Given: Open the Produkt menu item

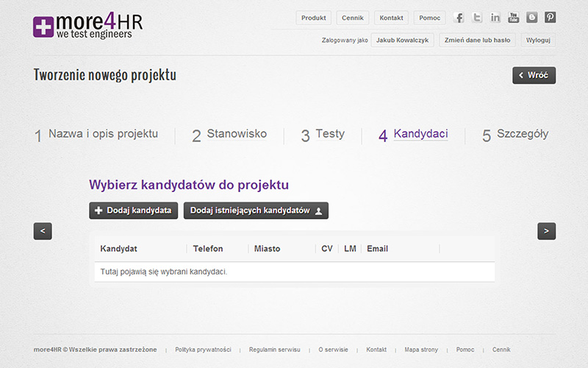Looking at the screenshot, I should coord(314,18).
